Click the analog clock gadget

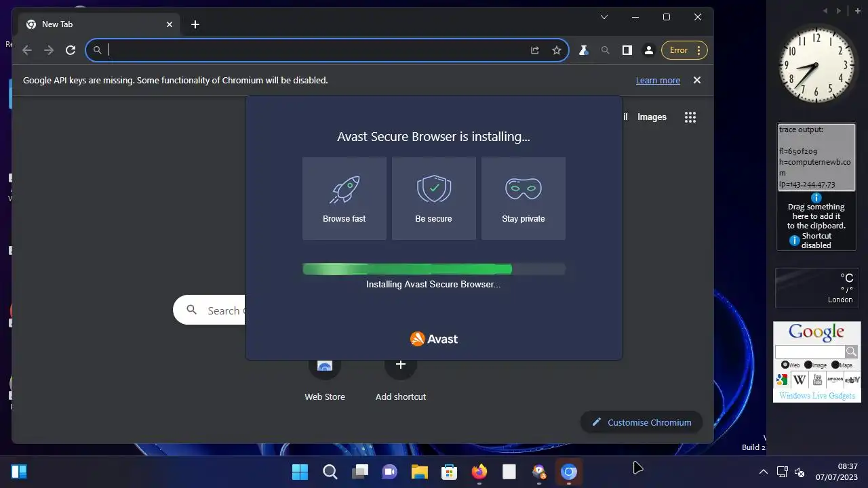point(816,66)
